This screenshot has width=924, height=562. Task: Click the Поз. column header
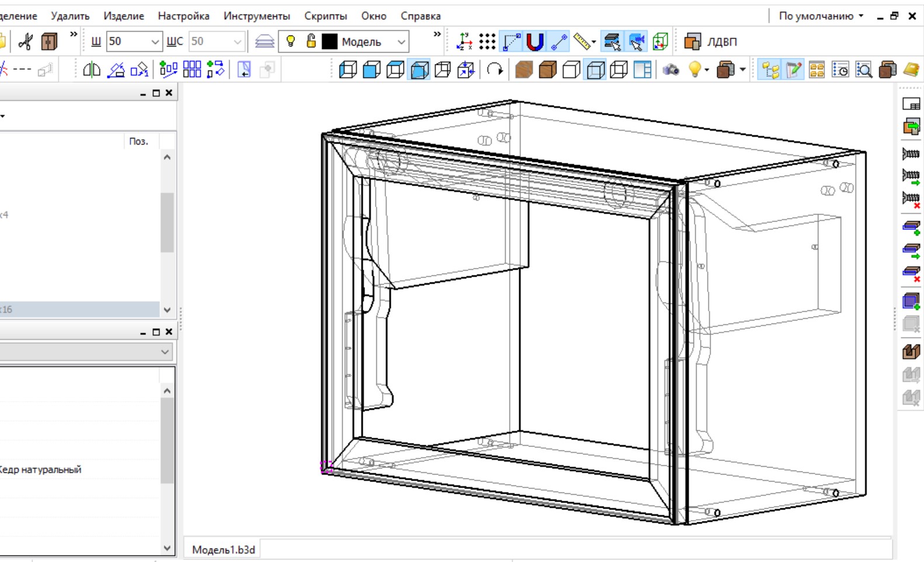pos(138,141)
